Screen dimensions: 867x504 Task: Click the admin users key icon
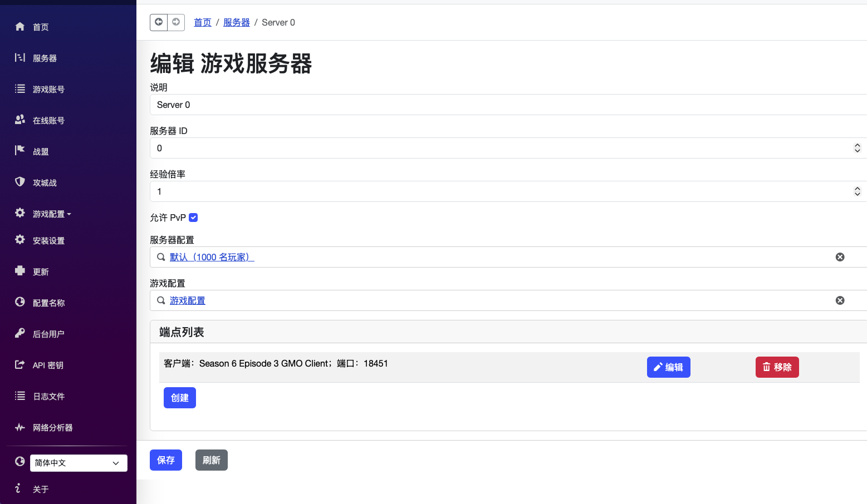pyautogui.click(x=20, y=333)
